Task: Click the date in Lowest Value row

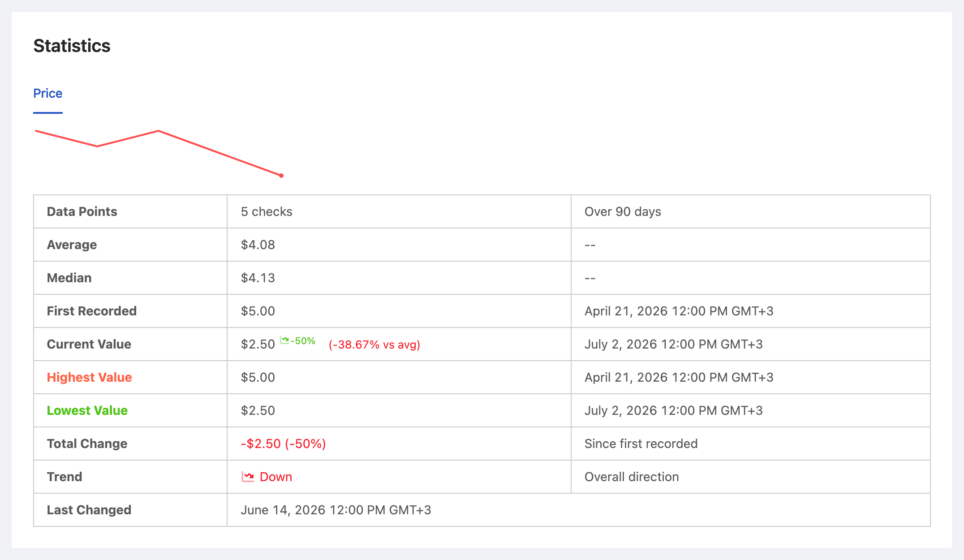Action: [674, 410]
